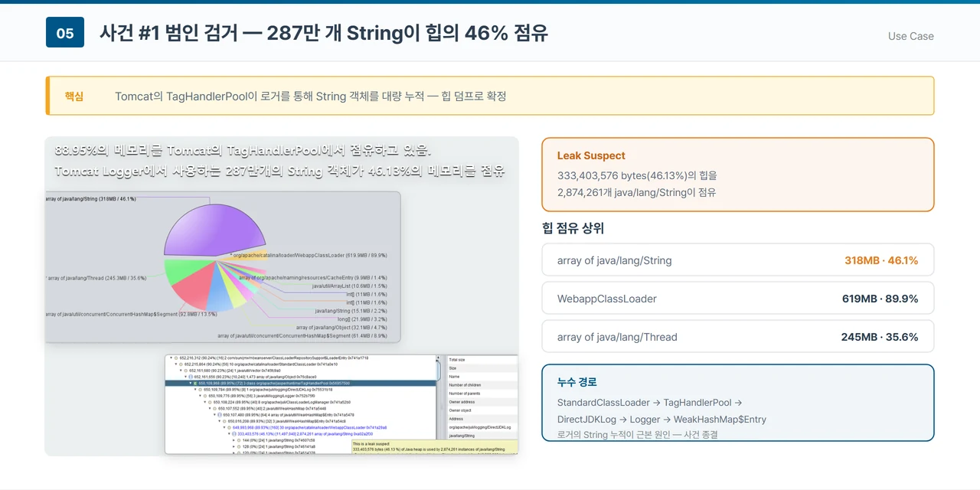
Task: Click the 'Use Case' label in the header
Action: pos(910,36)
